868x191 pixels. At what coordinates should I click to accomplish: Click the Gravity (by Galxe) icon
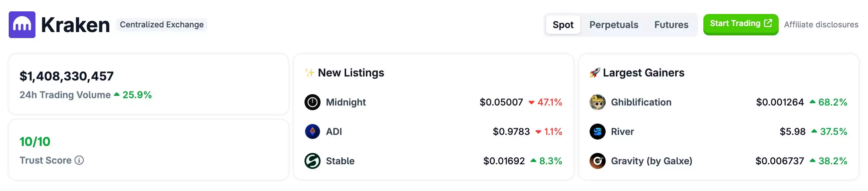(597, 161)
